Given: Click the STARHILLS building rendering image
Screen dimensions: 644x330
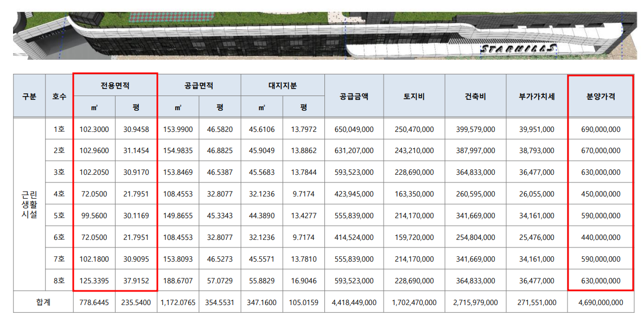Looking at the screenshot, I should tap(324, 35).
